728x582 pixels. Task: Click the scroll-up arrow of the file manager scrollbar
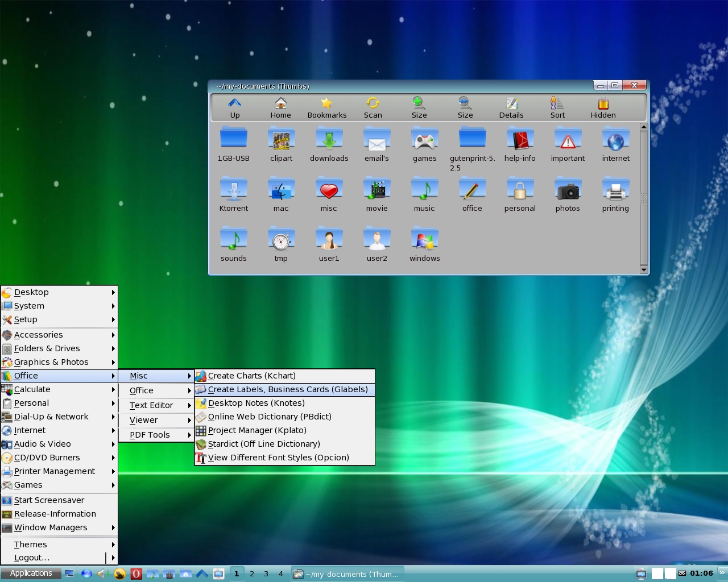[x=644, y=127]
